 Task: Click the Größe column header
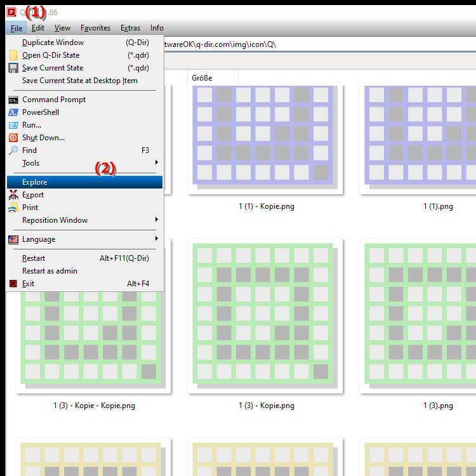[x=213, y=78]
